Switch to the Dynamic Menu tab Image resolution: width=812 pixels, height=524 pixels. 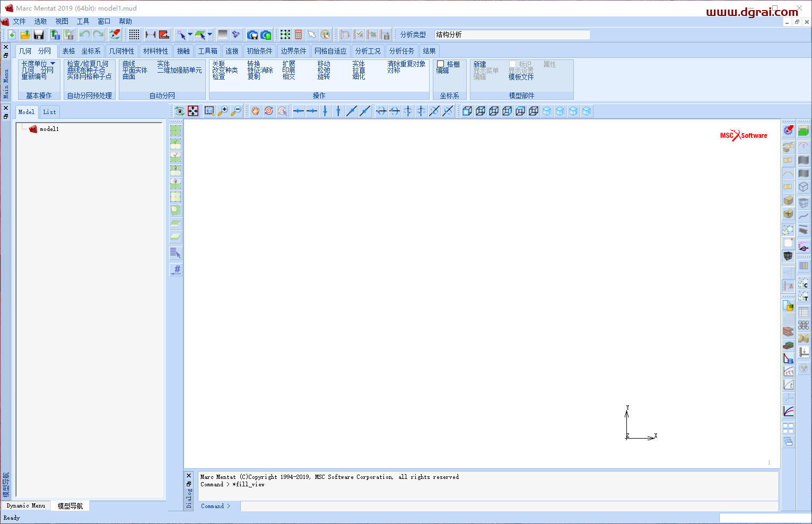click(x=26, y=505)
